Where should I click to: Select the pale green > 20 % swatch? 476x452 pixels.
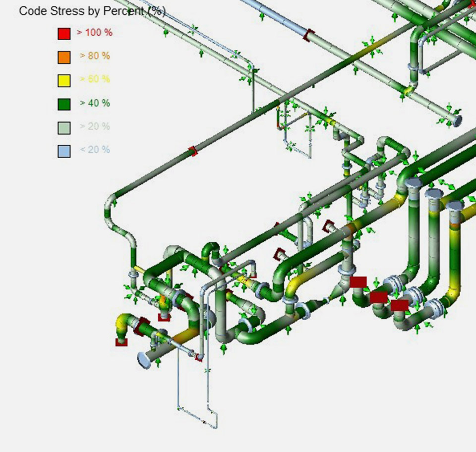[64, 127]
